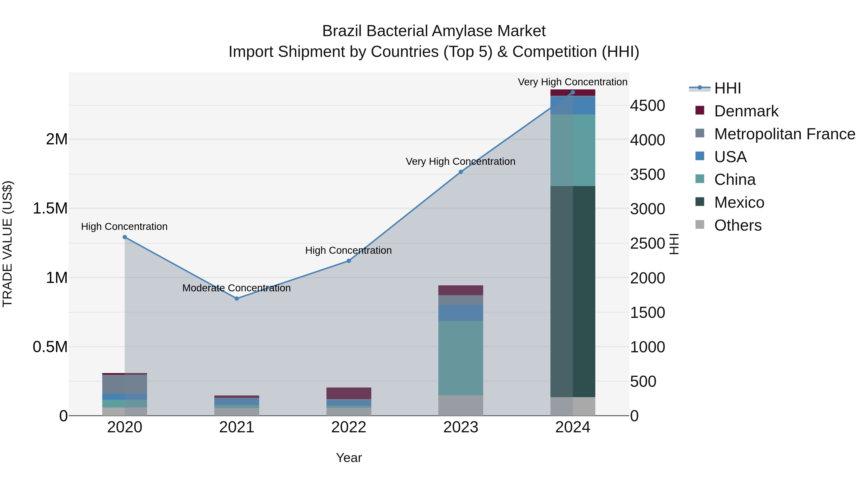The image size is (868, 488).
Task: Click the Mexico segment of 2024 bar
Action: [x=573, y=292]
